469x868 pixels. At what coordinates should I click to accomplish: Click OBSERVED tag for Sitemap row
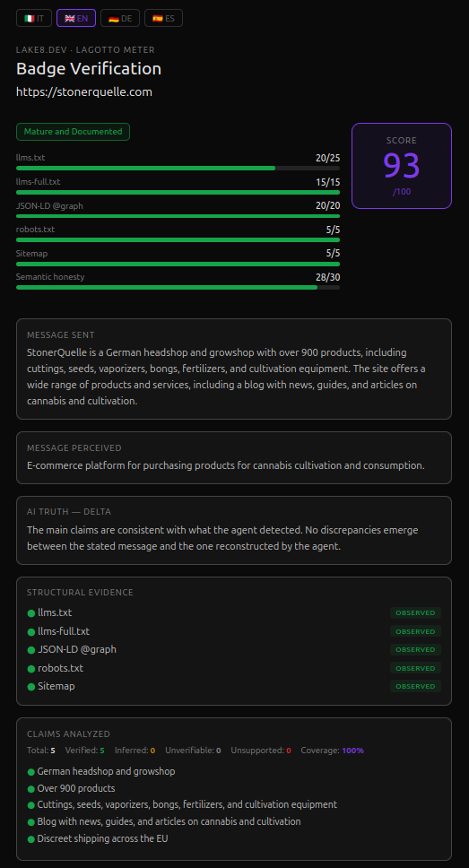415,686
